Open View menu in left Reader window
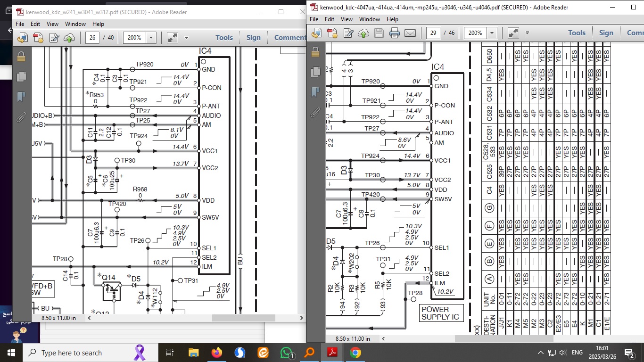Screen dimensions: 644x362 [52, 24]
